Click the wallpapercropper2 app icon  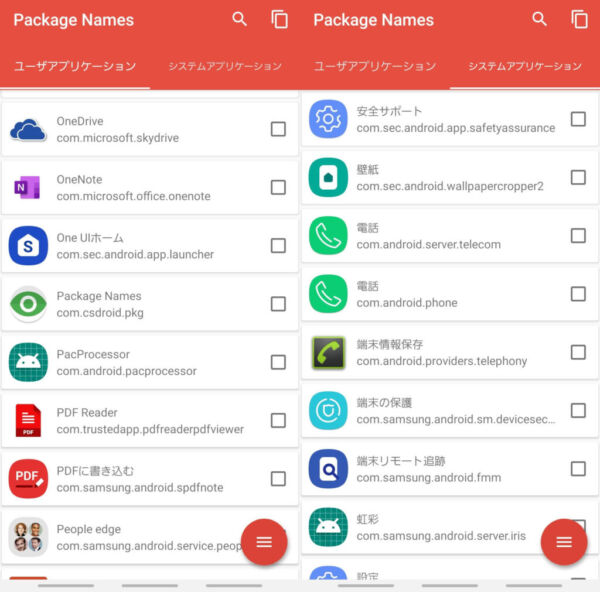[x=328, y=177]
